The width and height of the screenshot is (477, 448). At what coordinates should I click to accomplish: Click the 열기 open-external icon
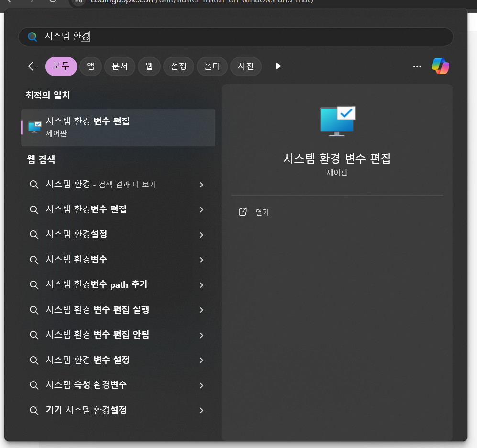pyautogui.click(x=243, y=212)
